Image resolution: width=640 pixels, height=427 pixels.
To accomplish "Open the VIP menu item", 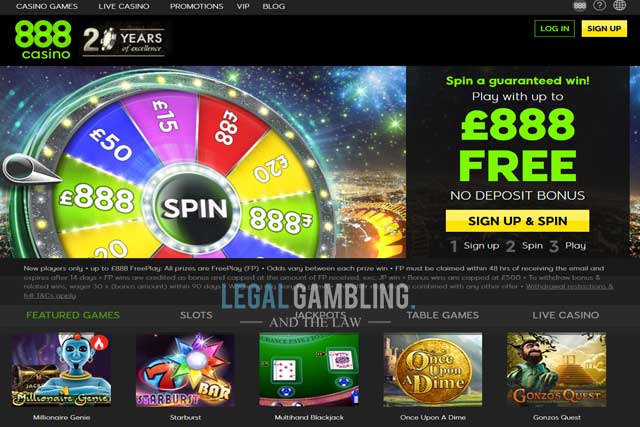I will 243,7.
